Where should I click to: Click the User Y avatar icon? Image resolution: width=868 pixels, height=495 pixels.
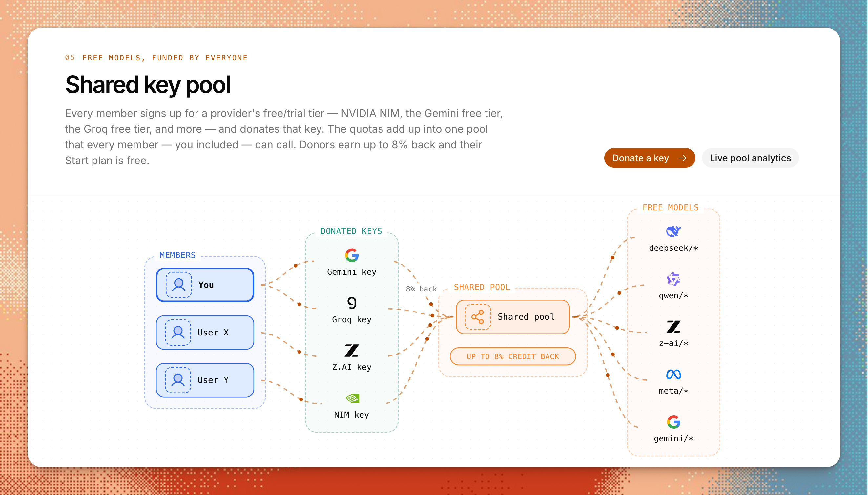click(178, 380)
